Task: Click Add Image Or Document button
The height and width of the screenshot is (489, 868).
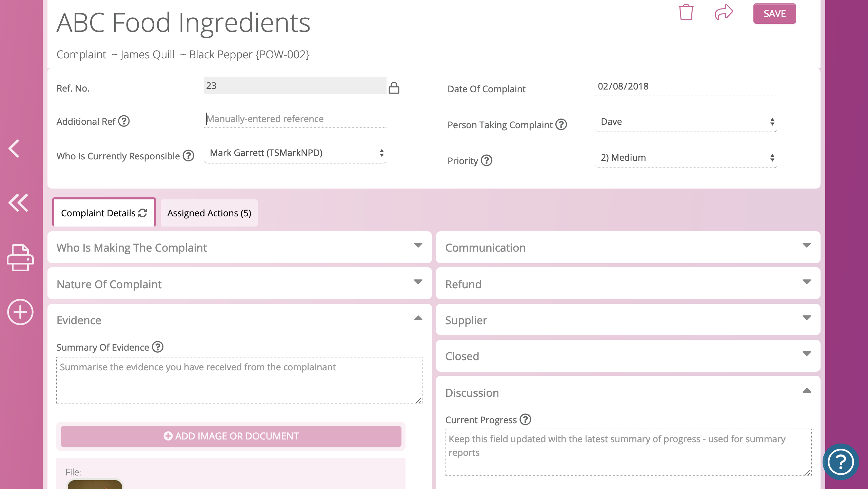Action: (x=231, y=436)
